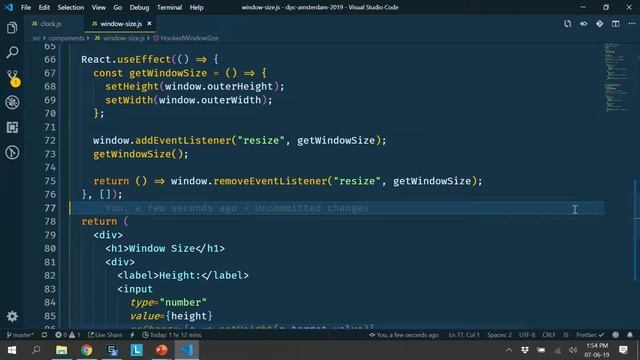Close the window-size.js tab
The height and width of the screenshot is (360, 640).
149,24
